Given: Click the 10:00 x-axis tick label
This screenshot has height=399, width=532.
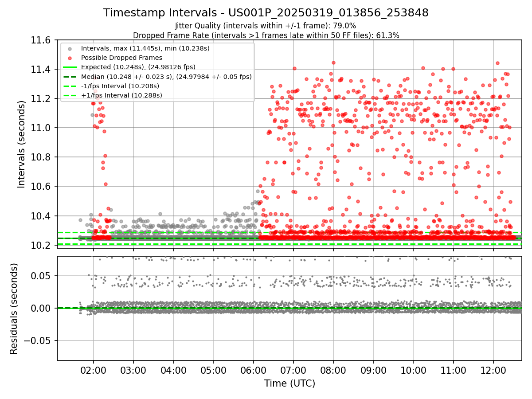Looking at the screenshot, I should (413, 371).
